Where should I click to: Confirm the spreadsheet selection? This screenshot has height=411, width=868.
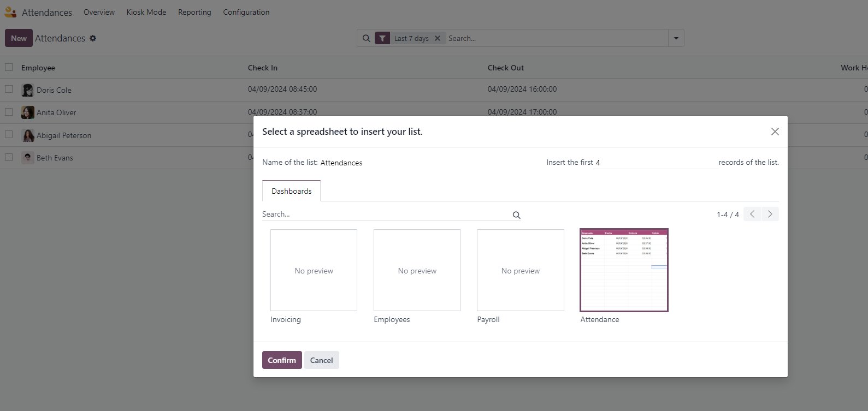tap(282, 360)
